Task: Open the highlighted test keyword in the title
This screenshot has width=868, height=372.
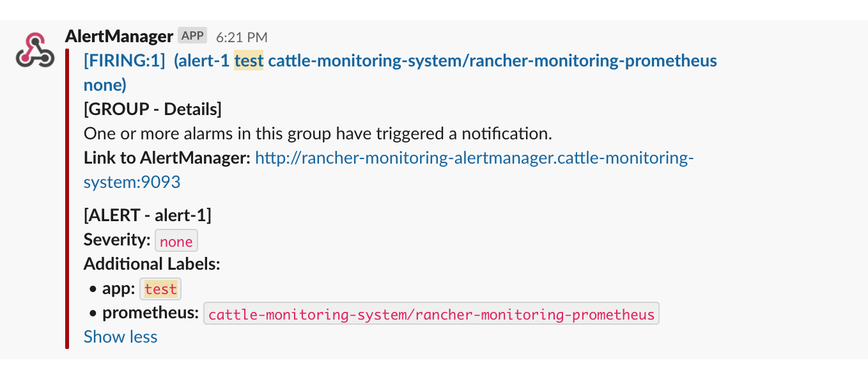Action: 249,60
